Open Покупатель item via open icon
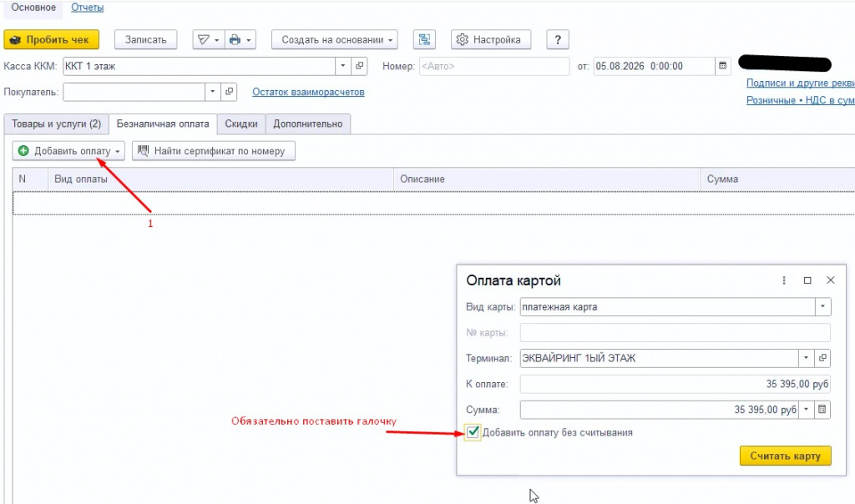 (229, 92)
